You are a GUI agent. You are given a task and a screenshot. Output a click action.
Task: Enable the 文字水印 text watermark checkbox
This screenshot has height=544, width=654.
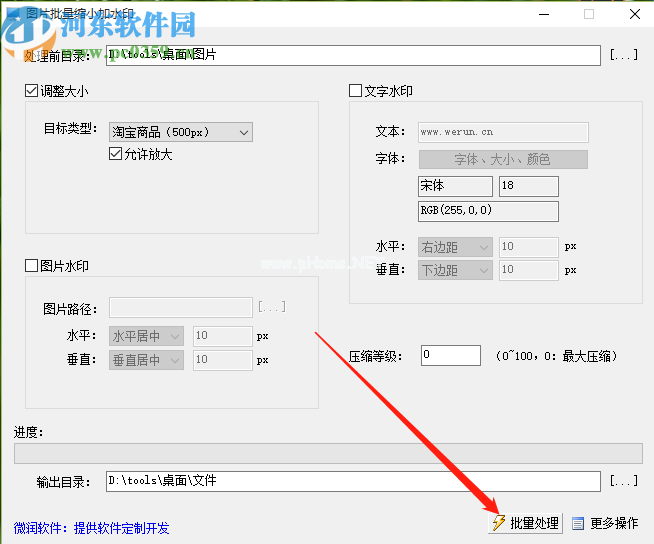(x=355, y=91)
